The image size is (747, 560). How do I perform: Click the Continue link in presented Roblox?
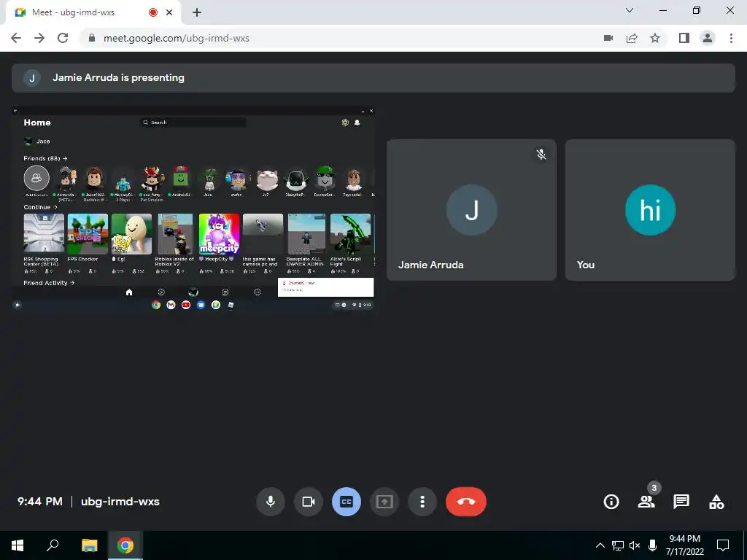pos(41,207)
